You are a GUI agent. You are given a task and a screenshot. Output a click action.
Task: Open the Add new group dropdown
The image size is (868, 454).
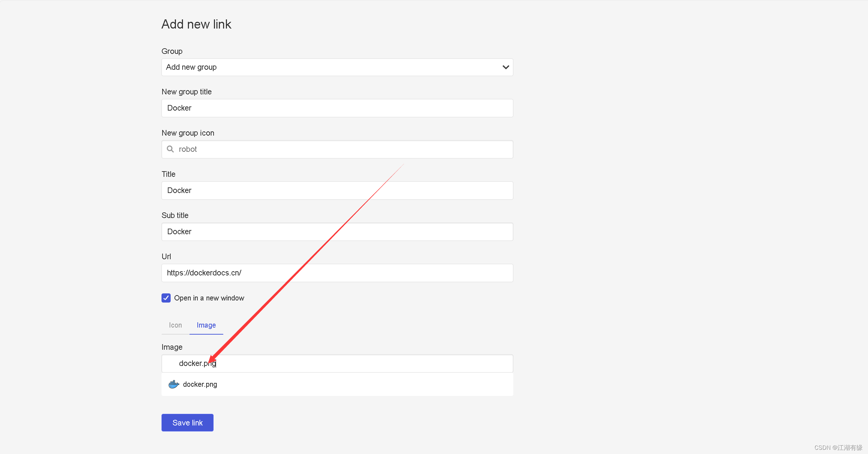[x=337, y=67]
